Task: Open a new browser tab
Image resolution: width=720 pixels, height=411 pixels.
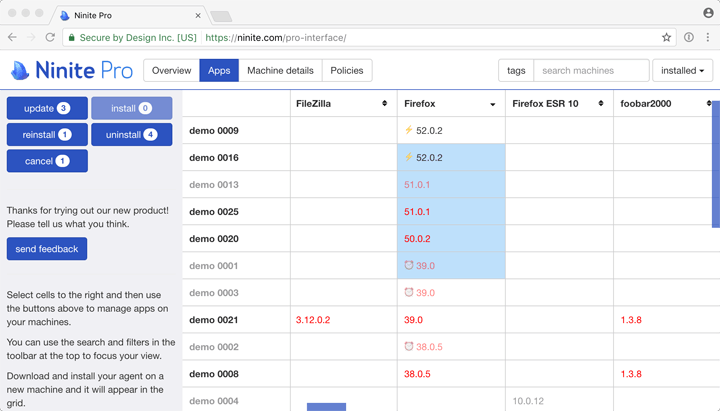Action: [x=221, y=17]
